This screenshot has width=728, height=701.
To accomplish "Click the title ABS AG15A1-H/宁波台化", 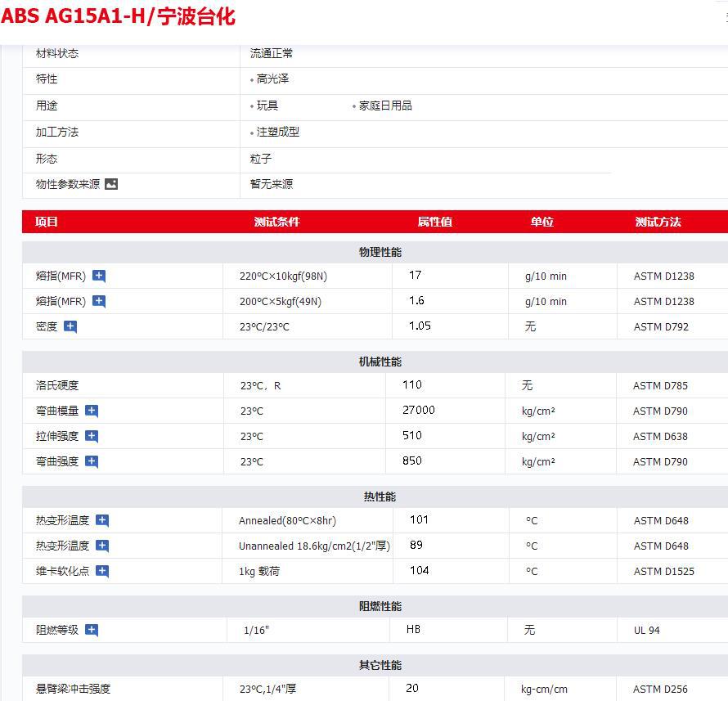I will [118, 16].
